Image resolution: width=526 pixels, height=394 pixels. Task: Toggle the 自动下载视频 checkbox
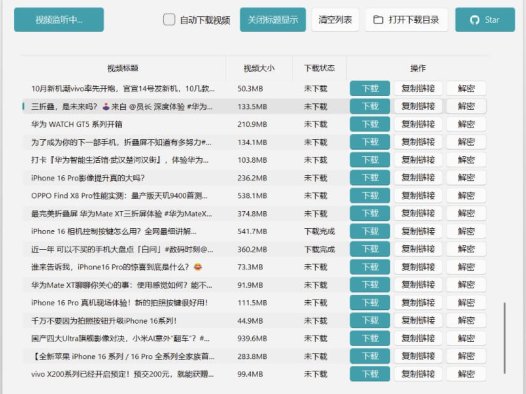[x=169, y=19]
